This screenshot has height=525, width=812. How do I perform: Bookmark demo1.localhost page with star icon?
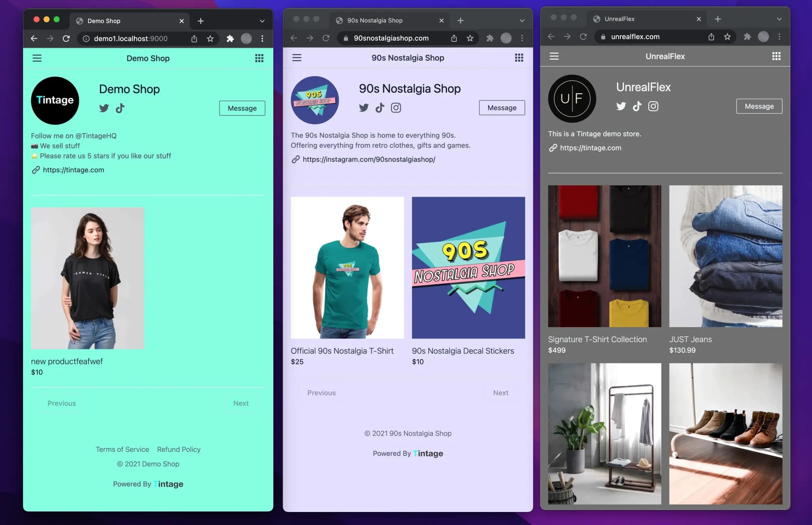[x=210, y=39]
